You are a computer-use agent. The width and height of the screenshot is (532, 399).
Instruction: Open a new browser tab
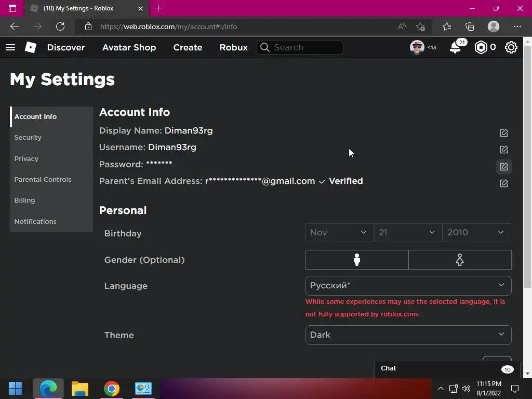pyautogui.click(x=158, y=8)
